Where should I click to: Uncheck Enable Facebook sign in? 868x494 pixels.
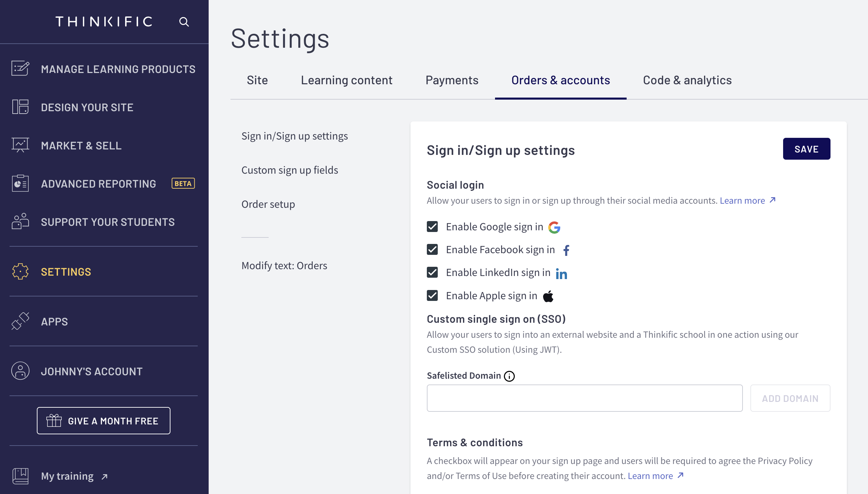click(x=432, y=249)
